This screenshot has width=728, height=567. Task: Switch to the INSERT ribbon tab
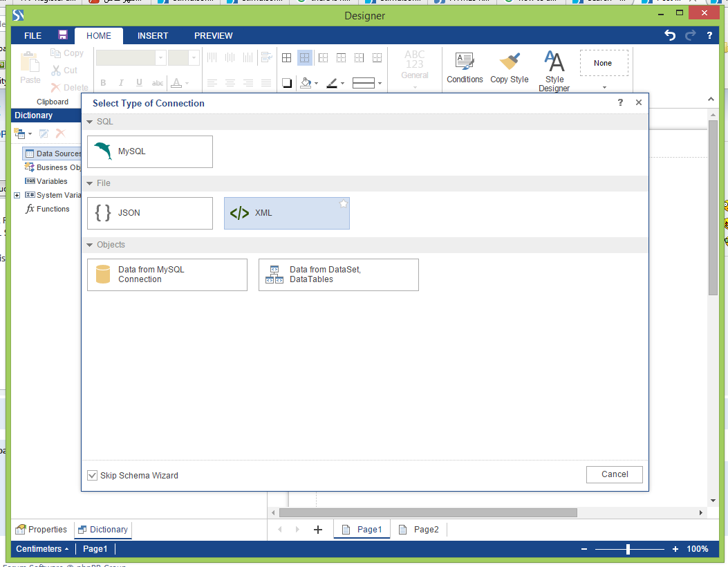153,36
